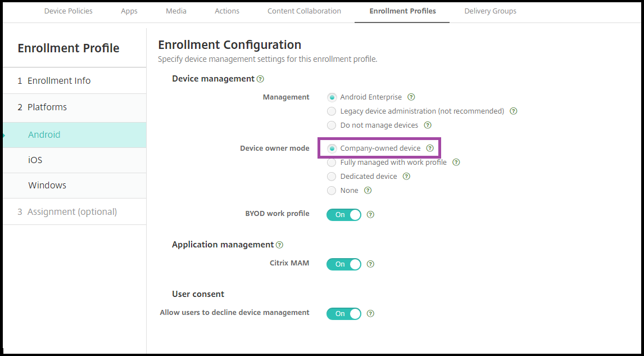Open help for Legacy device administration option
This screenshot has height=356, width=644.
coord(513,111)
